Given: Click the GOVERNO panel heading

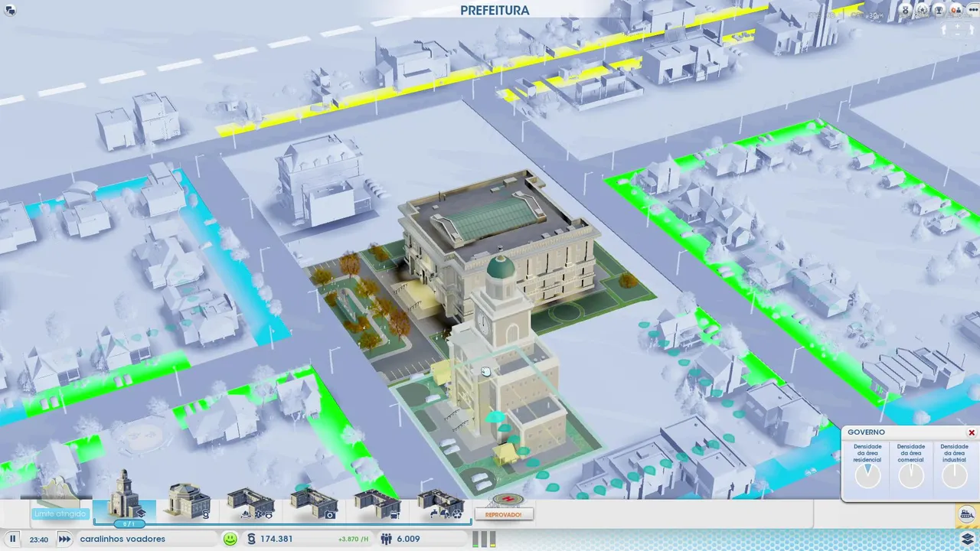Looking at the screenshot, I should coord(866,432).
